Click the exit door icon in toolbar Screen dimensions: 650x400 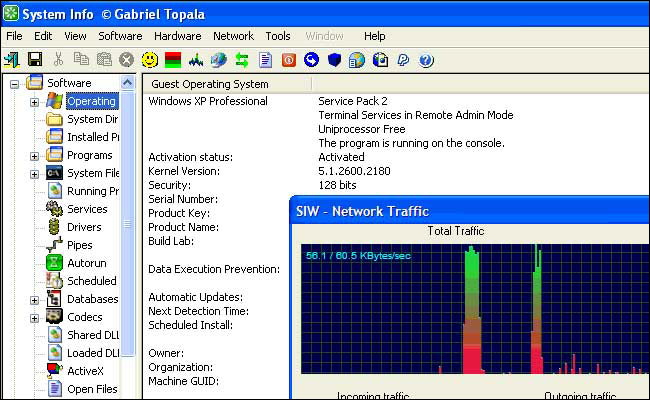pyautogui.click(x=12, y=60)
